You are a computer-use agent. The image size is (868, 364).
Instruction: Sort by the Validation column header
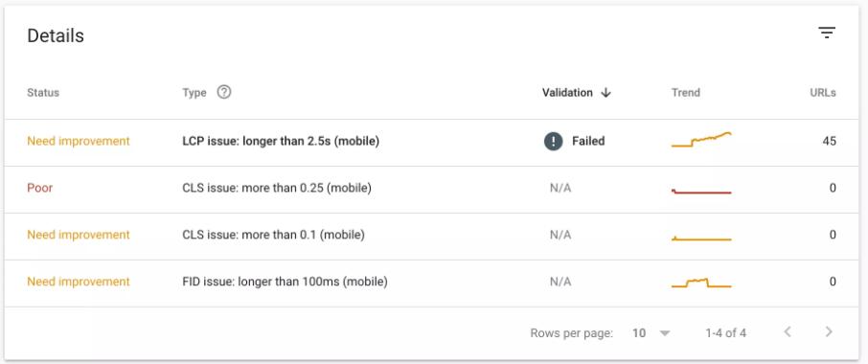[567, 92]
